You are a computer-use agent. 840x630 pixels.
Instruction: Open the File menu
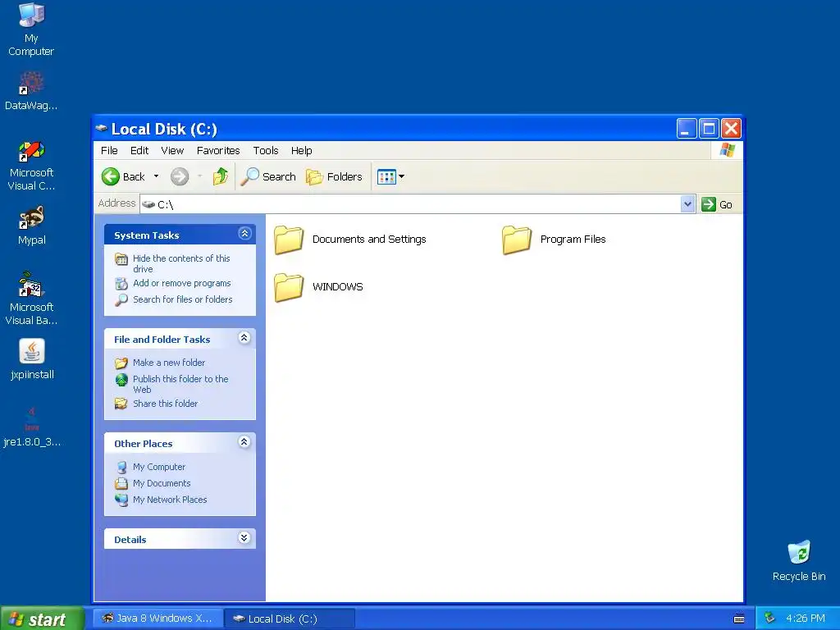pos(109,151)
